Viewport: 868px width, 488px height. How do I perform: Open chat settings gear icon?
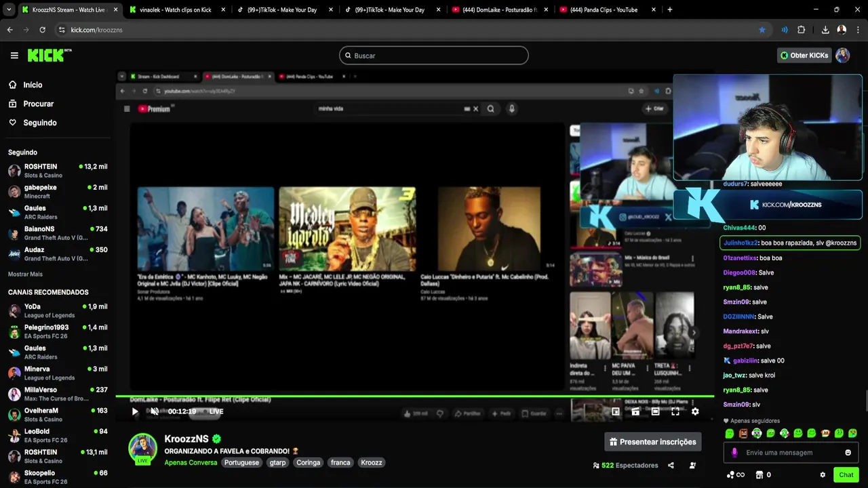(823, 475)
